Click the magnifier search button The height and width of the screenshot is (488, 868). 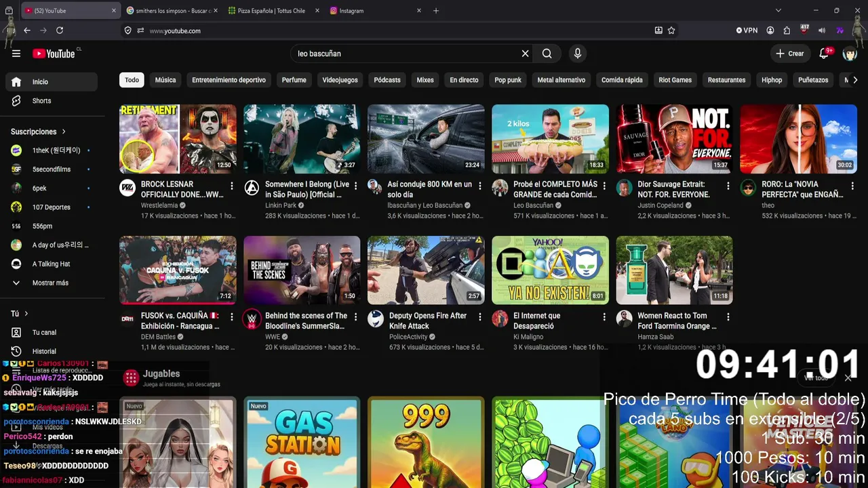pos(547,54)
